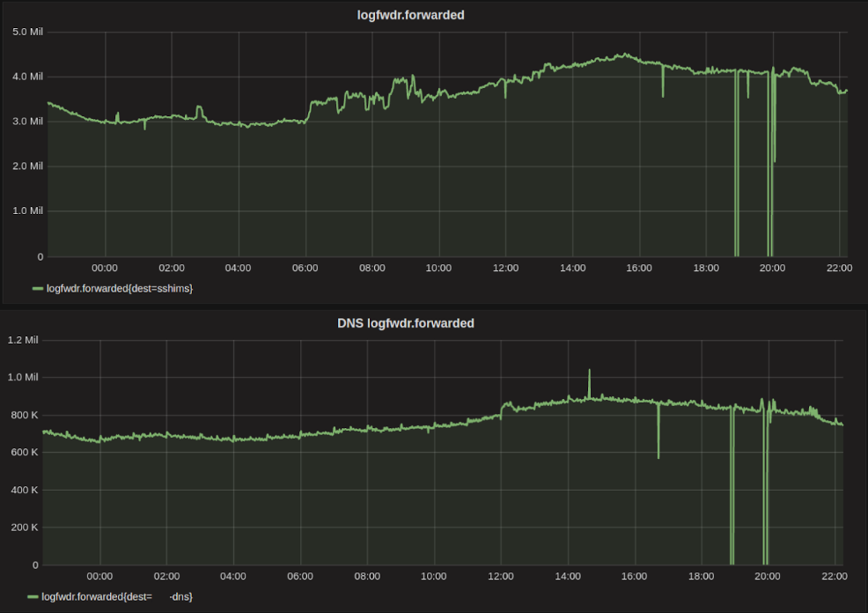Toggle the dns destination legend series
The width and height of the screenshot is (868, 613).
[117, 597]
